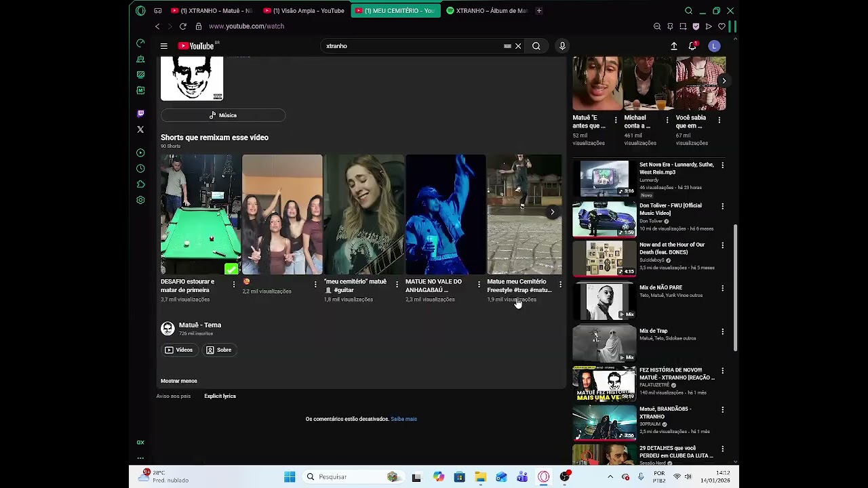The image size is (868, 488).
Task: Open Matuê channel 'Vídeos' button
Action: tap(179, 350)
